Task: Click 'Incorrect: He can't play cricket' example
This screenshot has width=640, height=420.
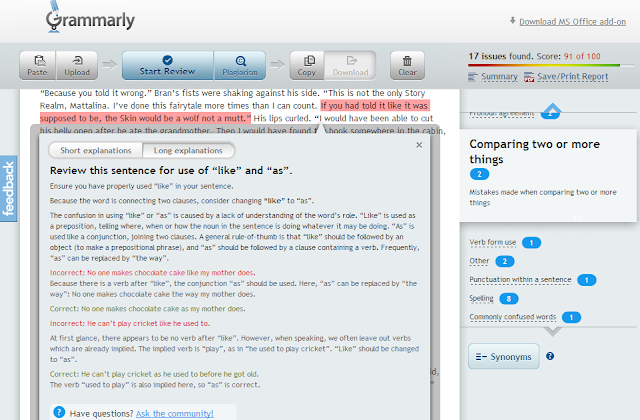Action: point(130,323)
